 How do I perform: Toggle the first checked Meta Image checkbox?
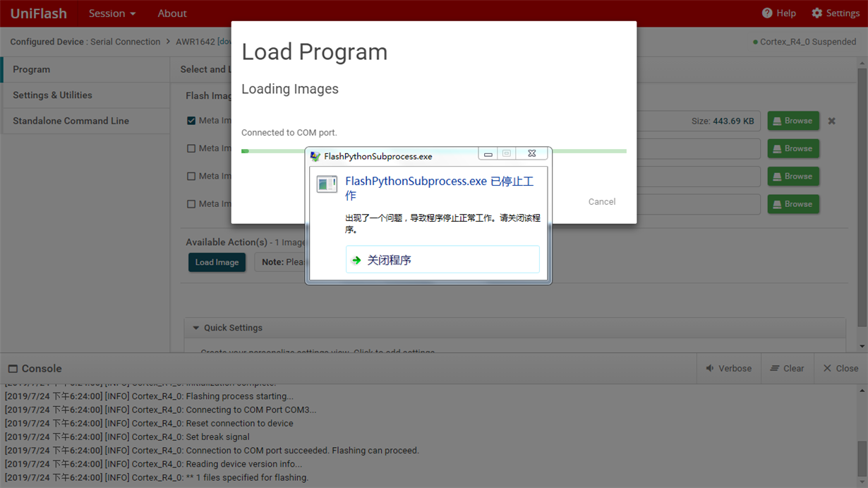[191, 121]
